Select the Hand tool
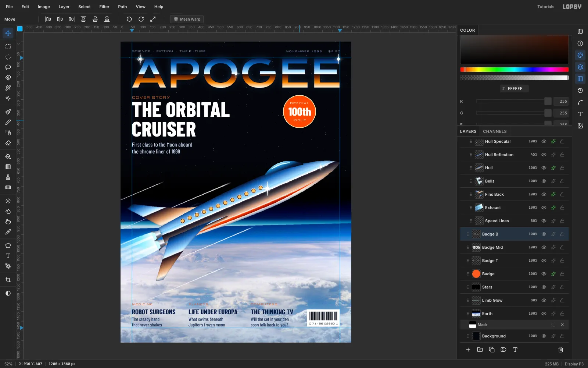The image size is (588, 368). (8, 222)
